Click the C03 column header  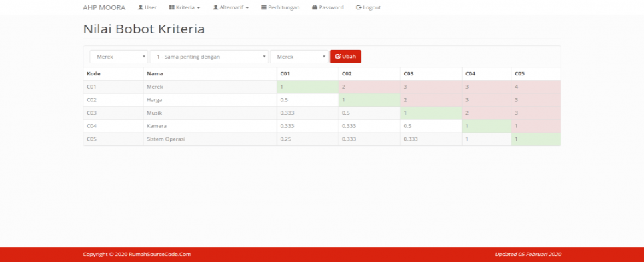[x=431, y=74]
